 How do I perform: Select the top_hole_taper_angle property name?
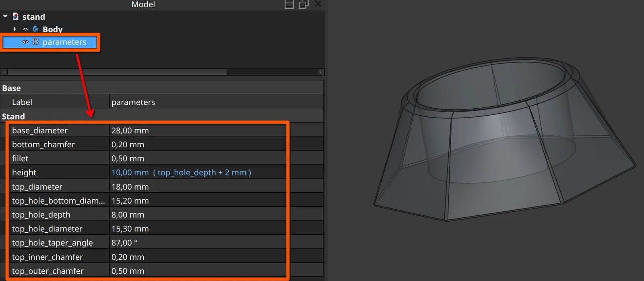pyautogui.click(x=52, y=243)
